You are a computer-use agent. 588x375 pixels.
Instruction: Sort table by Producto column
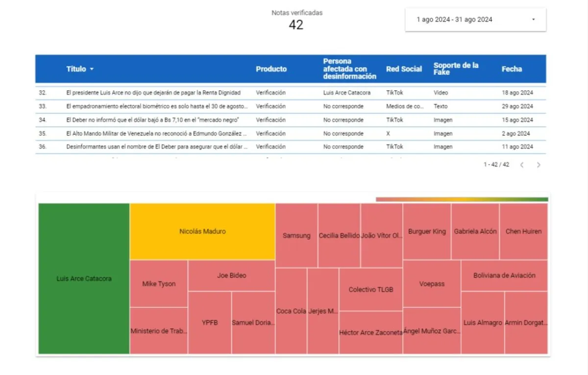[x=271, y=69]
